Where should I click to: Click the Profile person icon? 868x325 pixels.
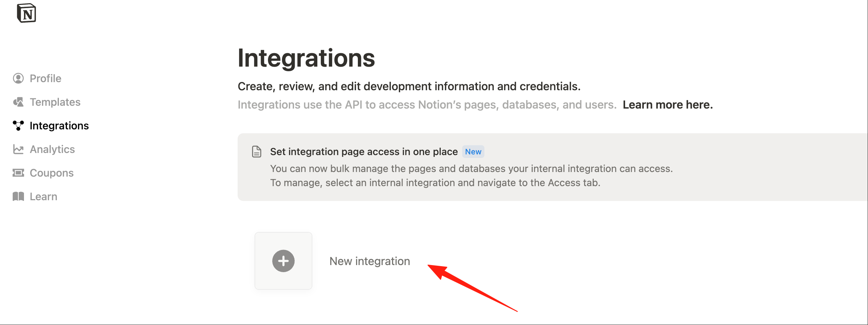pos(18,78)
